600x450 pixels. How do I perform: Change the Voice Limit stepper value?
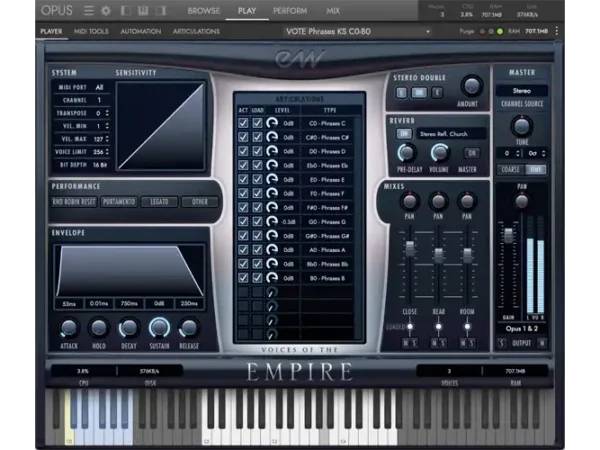click(107, 152)
